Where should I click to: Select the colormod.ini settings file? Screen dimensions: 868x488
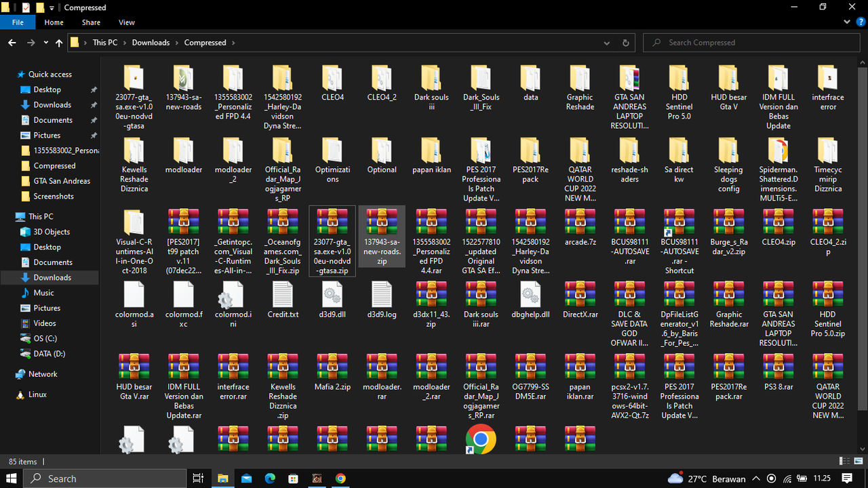tap(233, 306)
